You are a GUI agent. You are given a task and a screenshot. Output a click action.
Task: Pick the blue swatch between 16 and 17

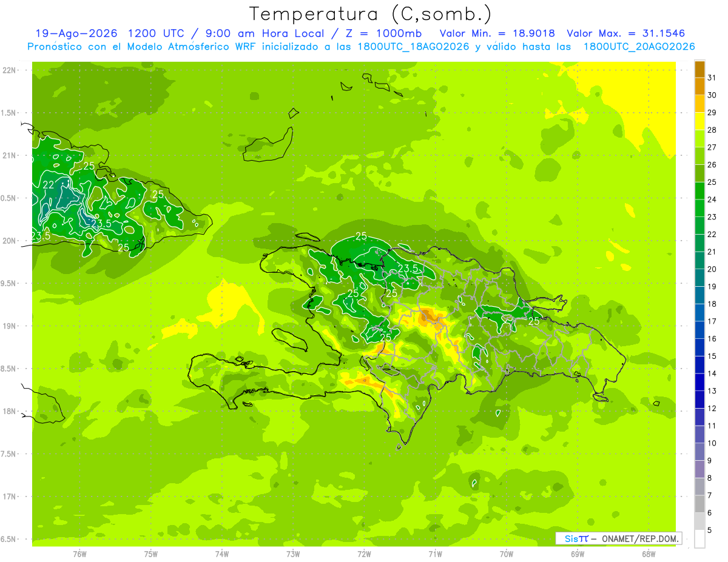699,330
